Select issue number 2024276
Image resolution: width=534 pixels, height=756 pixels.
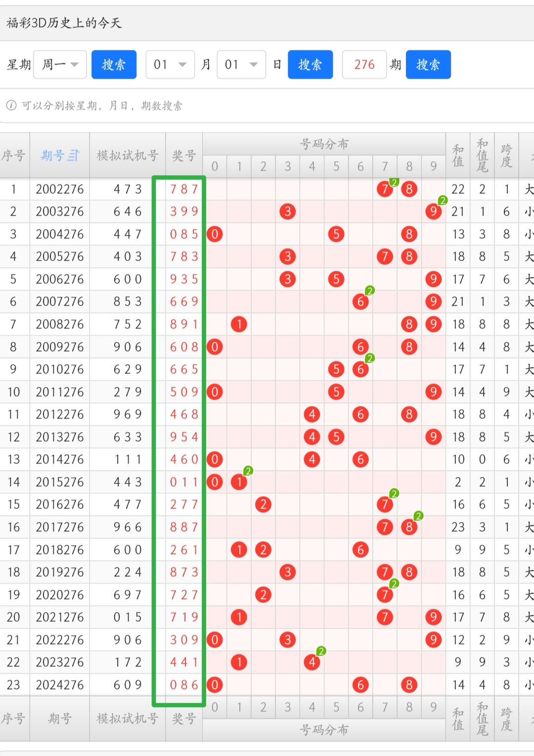[60, 685]
